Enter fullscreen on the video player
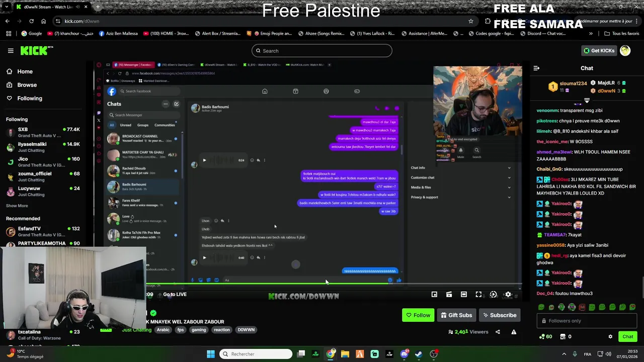This screenshot has height=362, width=644. pyautogui.click(x=478, y=295)
